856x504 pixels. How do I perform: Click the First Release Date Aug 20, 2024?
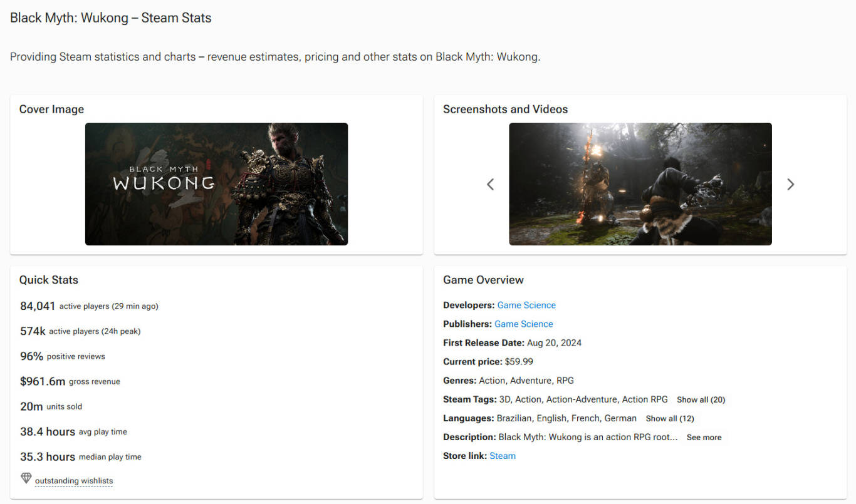512,342
